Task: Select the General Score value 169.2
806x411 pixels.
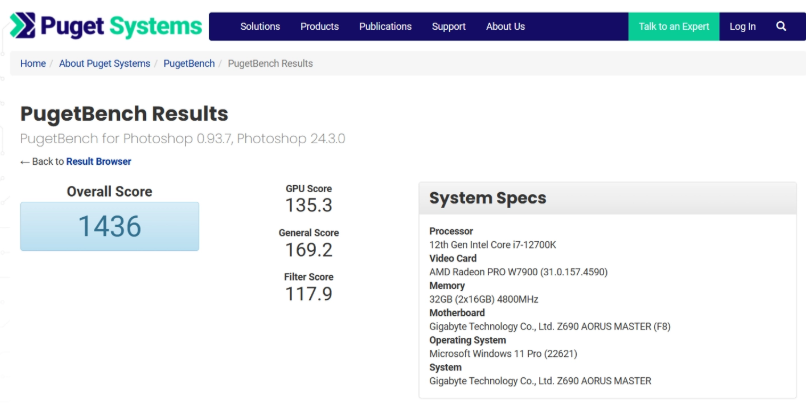Action: tap(309, 250)
